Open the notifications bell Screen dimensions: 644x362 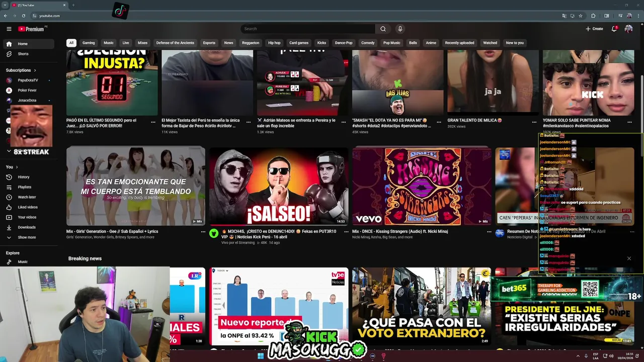coord(614,29)
